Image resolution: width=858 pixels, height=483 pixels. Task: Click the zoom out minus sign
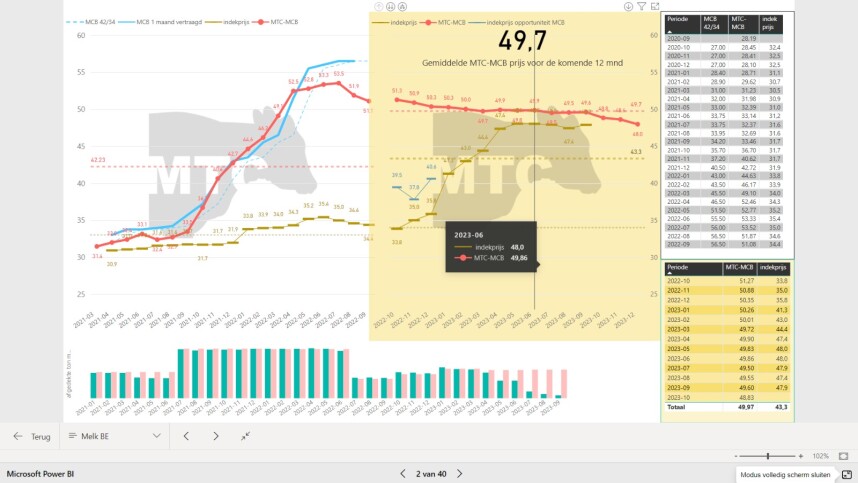pos(736,456)
